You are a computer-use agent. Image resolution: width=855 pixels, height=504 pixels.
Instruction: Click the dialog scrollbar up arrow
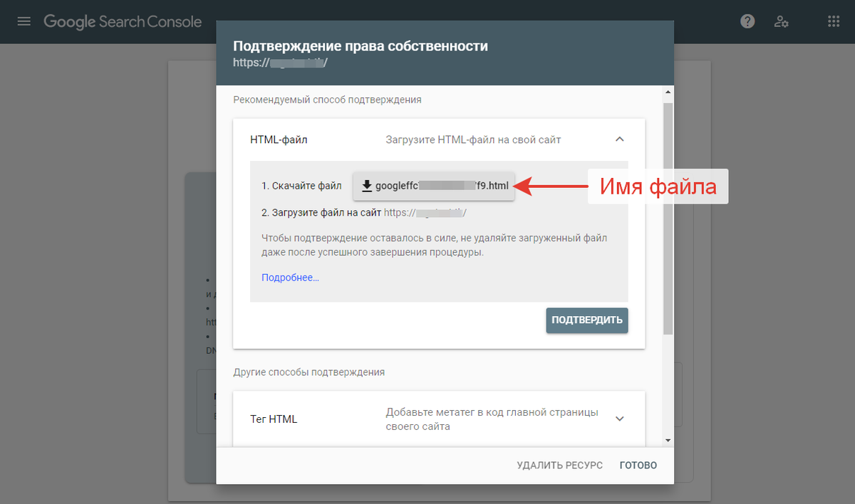(x=668, y=93)
